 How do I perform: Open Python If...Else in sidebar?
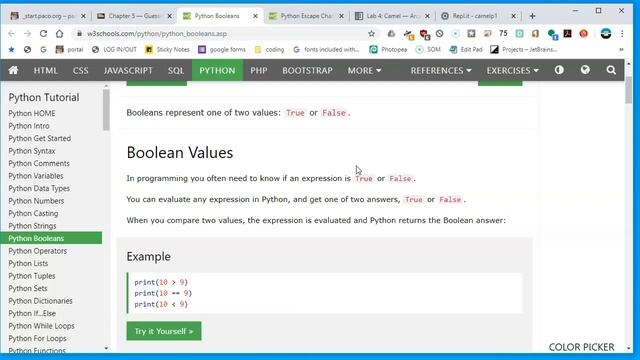(x=32, y=313)
